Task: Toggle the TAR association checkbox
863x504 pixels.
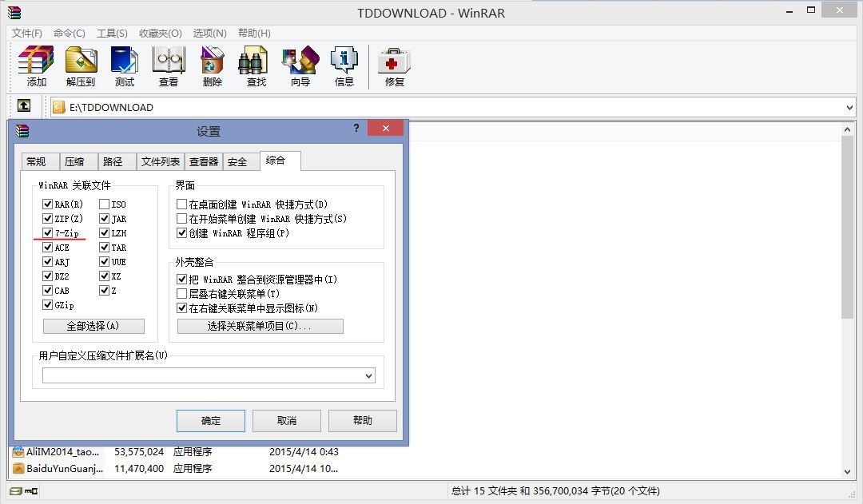Action: 104,248
